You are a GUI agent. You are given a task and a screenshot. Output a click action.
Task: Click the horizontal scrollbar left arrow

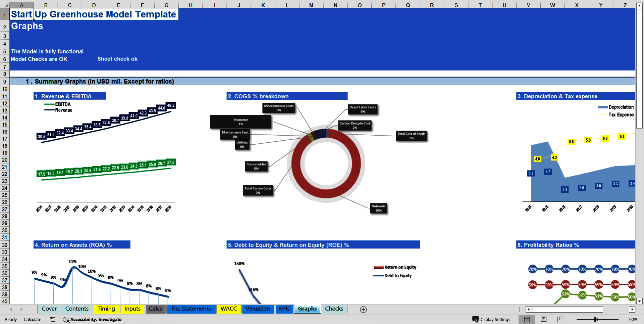click(x=529, y=309)
